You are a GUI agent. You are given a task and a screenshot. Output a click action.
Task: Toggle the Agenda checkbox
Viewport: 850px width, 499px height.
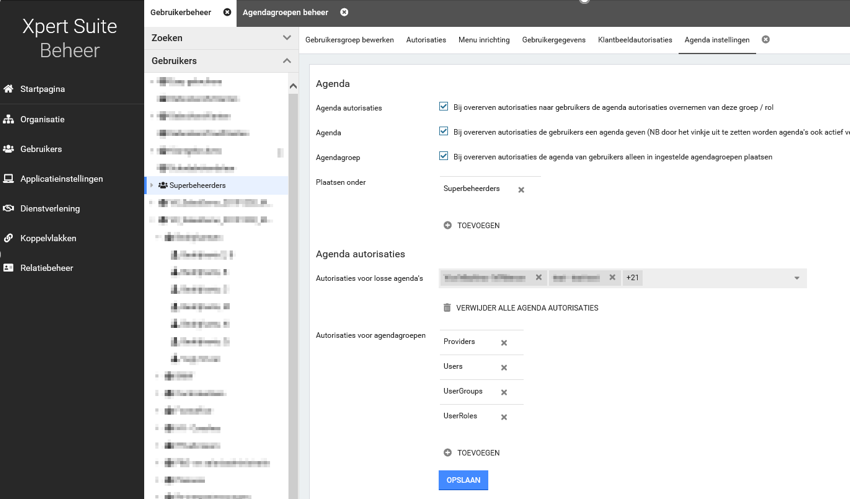point(444,131)
